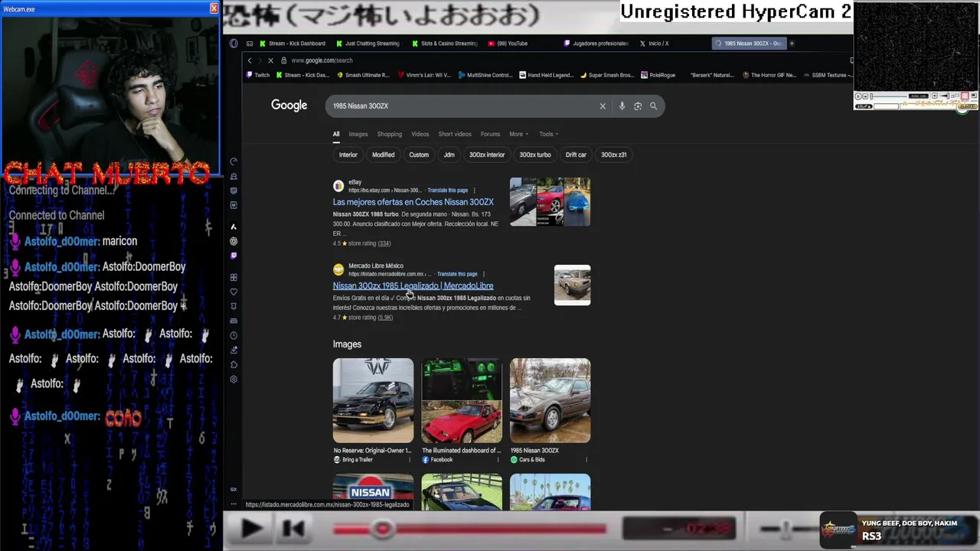Open the Facebook image options menu
Screen dimensions: 980x551
click(x=498, y=460)
